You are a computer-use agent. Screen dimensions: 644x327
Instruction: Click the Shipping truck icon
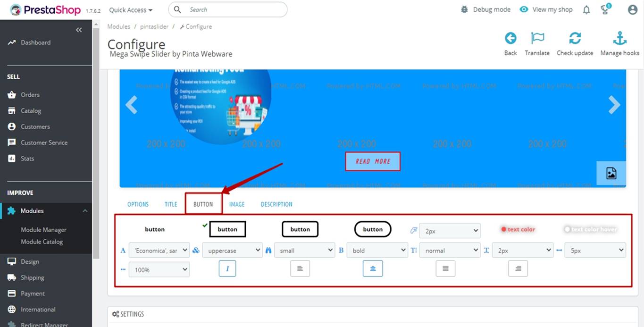point(12,277)
